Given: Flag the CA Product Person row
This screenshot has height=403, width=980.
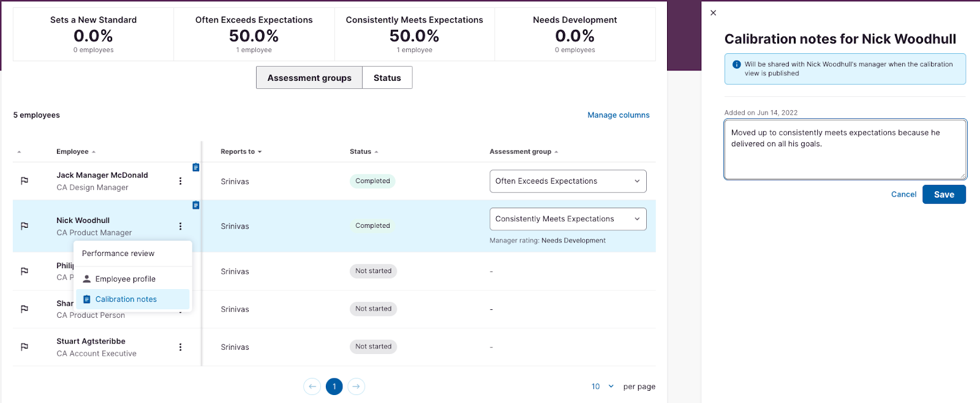Looking at the screenshot, I should pyautogui.click(x=24, y=309).
